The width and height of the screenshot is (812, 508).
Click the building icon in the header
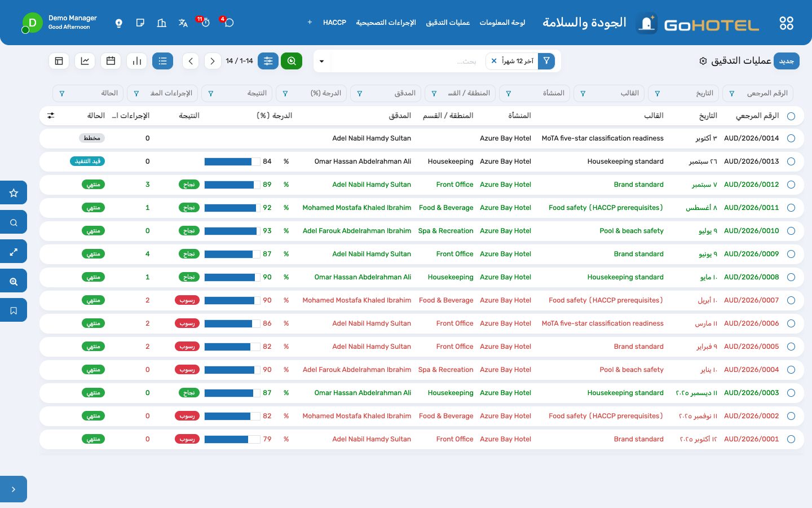coord(162,23)
